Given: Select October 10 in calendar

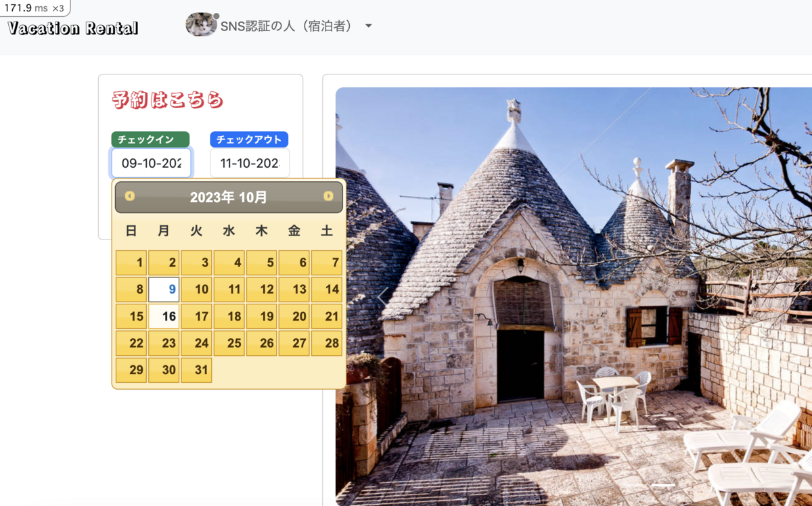Looking at the screenshot, I should tap(196, 290).
